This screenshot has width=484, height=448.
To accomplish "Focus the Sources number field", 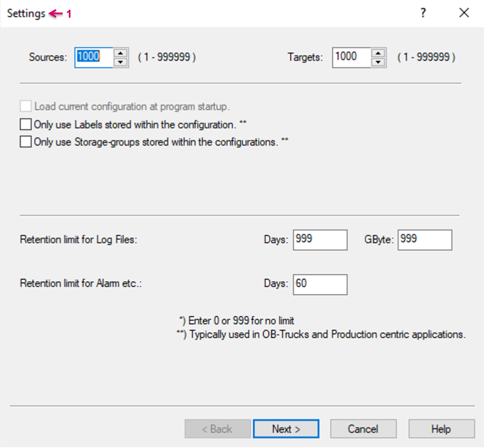I will (94, 57).
